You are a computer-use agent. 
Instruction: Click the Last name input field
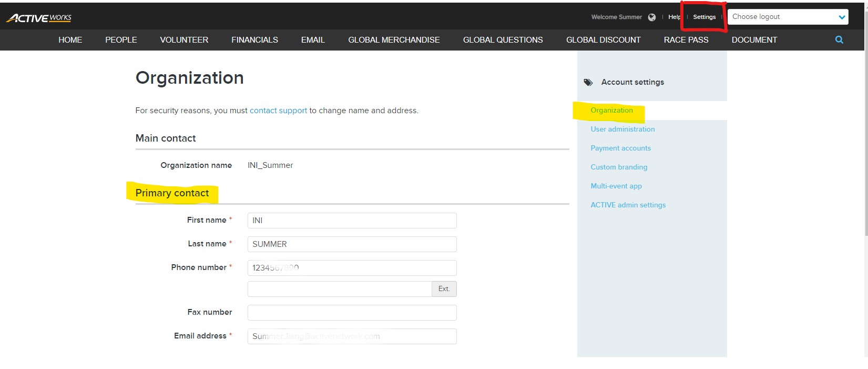click(x=352, y=244)
